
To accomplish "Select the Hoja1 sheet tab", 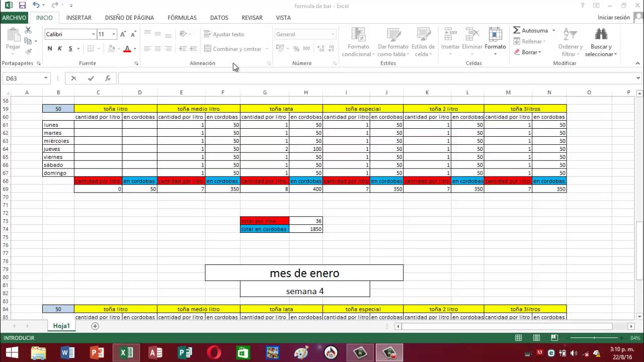I will tap(61, 326).
